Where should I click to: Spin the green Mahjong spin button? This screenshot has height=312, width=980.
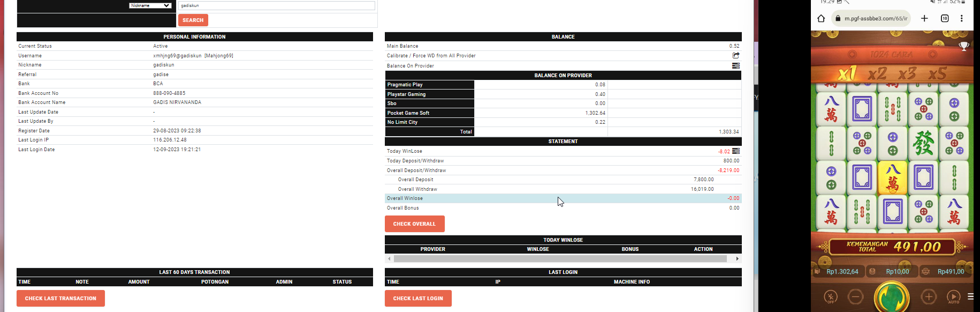point(892,297)
